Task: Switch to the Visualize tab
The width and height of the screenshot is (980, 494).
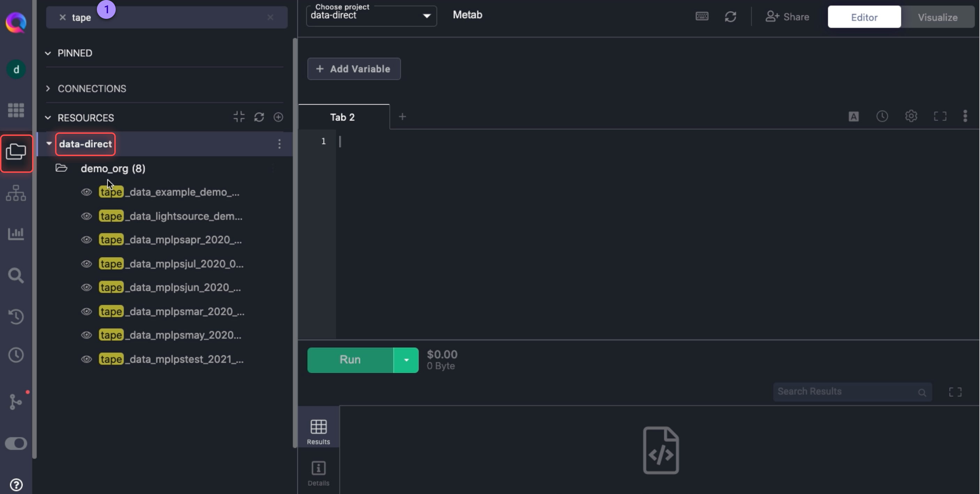Action: [x=937, y=17]
